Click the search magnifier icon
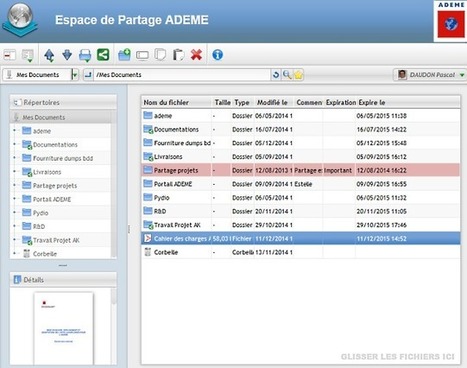 point(287,75)
